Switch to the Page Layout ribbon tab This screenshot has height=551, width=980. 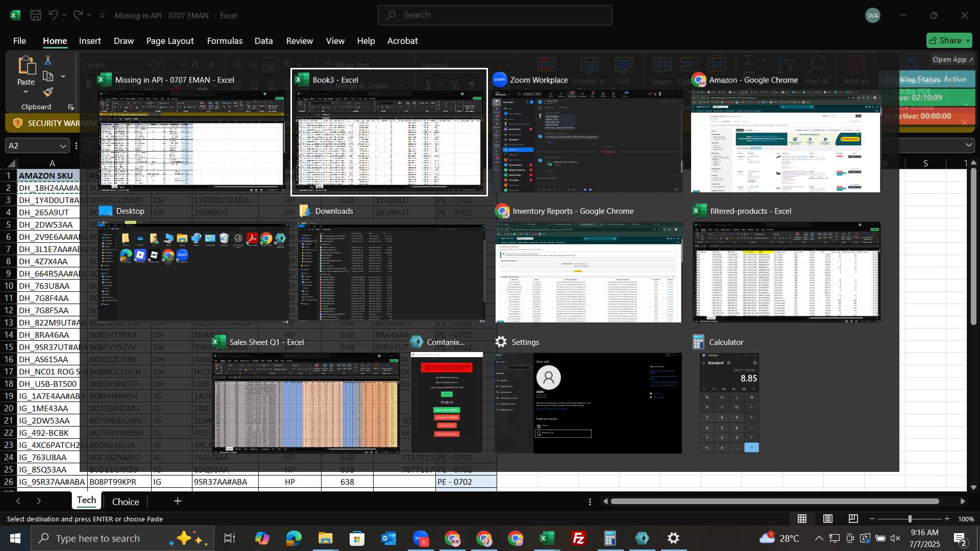(x=170, y=41)
